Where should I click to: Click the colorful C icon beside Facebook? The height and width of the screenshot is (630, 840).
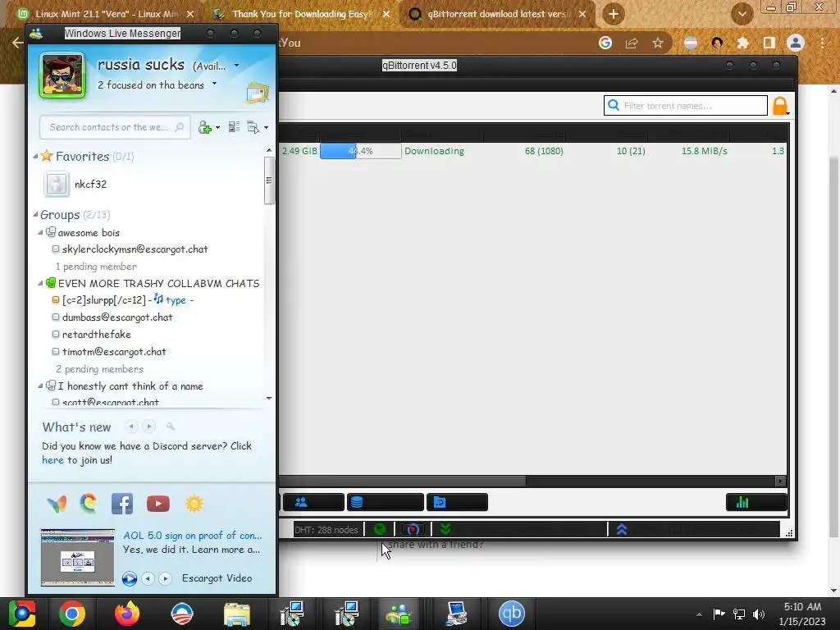pyautogui.click(x=89, y=504)
